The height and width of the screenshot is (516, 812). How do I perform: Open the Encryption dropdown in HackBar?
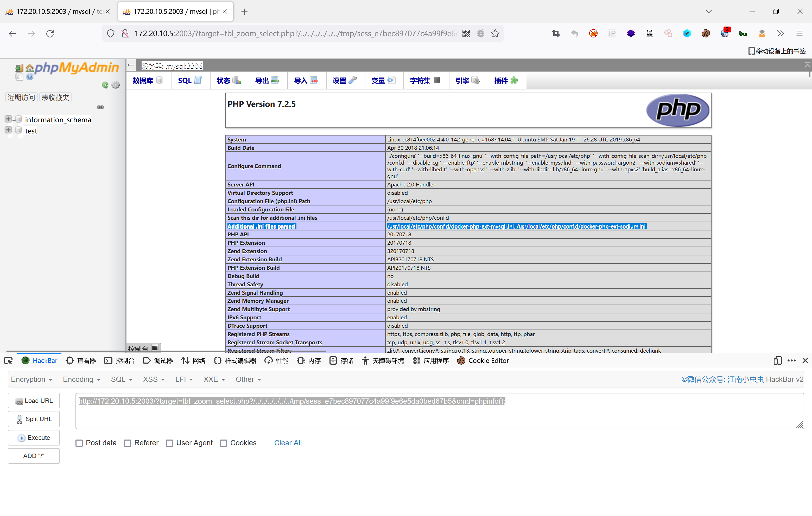tap(31, 379)
